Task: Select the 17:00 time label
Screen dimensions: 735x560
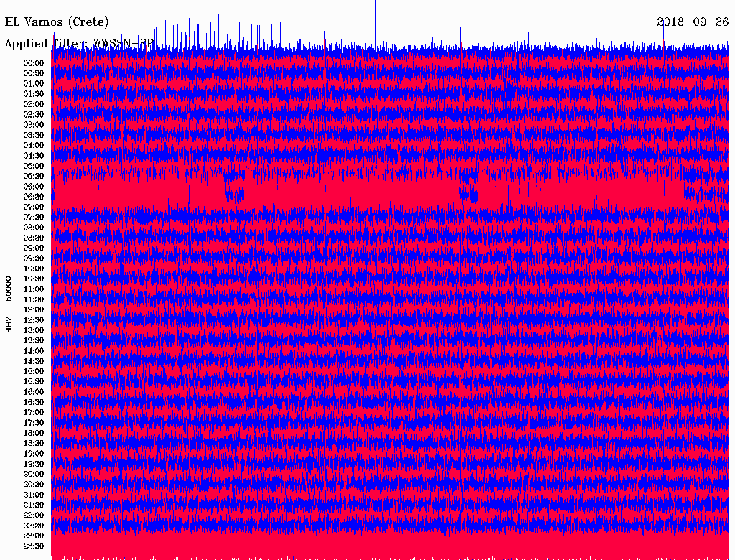Action: click(34, 412)
